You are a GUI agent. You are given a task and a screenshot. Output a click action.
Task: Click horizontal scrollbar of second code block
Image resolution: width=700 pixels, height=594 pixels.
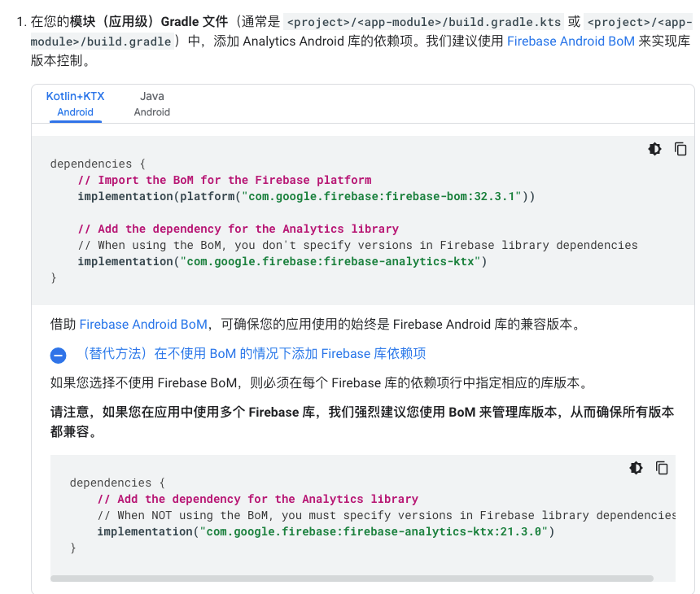[x=352, y=579]
